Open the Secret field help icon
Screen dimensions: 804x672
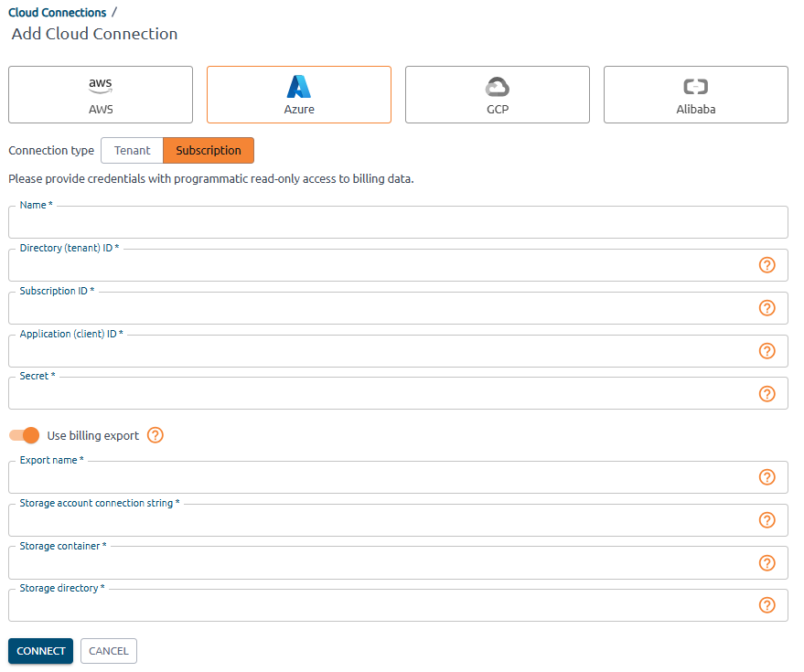coord(766,393)
